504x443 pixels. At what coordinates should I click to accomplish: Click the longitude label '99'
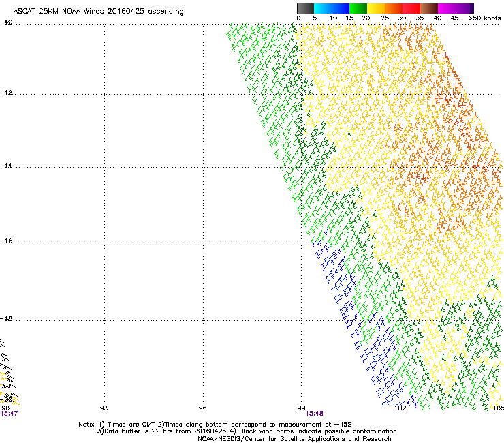point(301,408)
